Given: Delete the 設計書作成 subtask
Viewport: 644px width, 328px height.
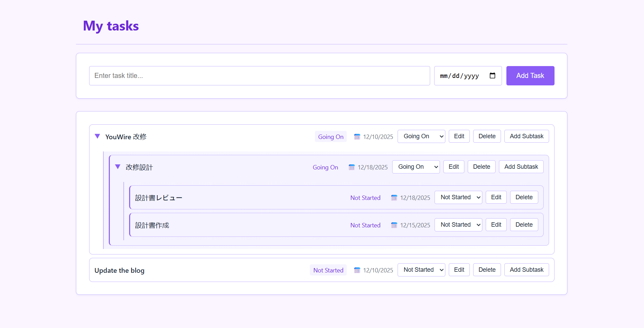Looking at the screenshot, I should click(x=524, y=225).
